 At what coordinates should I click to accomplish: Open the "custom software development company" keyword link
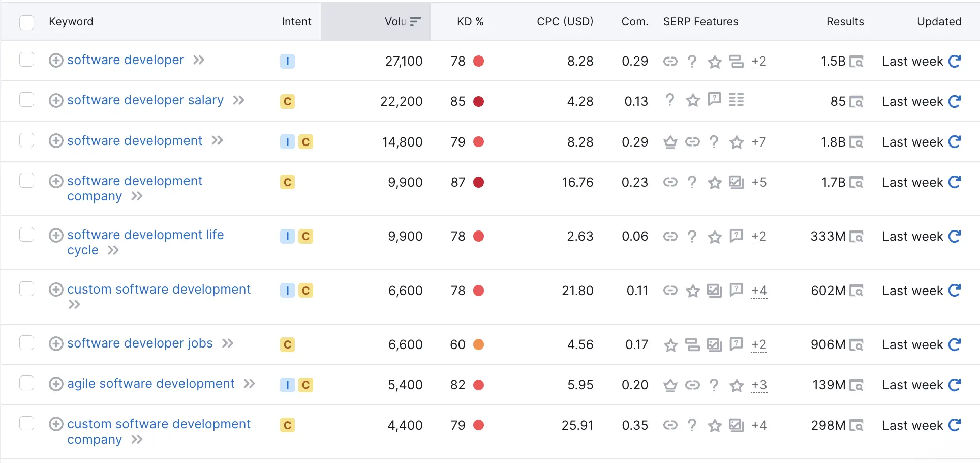158,424
